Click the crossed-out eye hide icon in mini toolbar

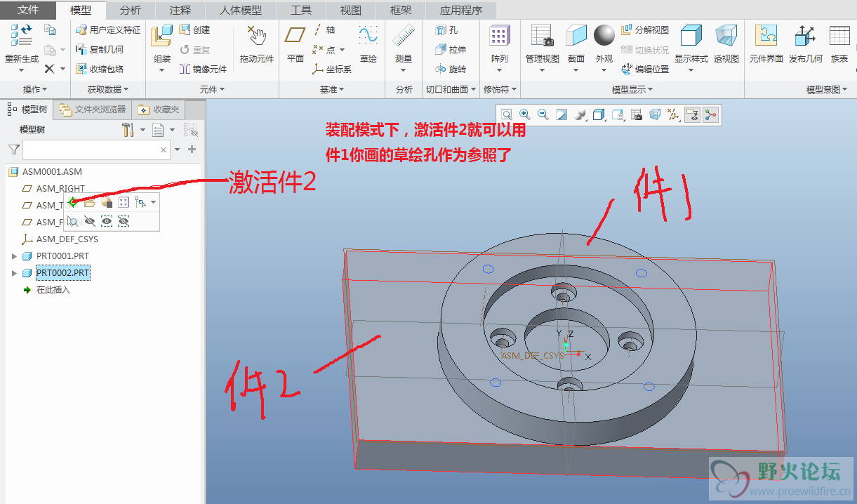click(x=89, y=221)
